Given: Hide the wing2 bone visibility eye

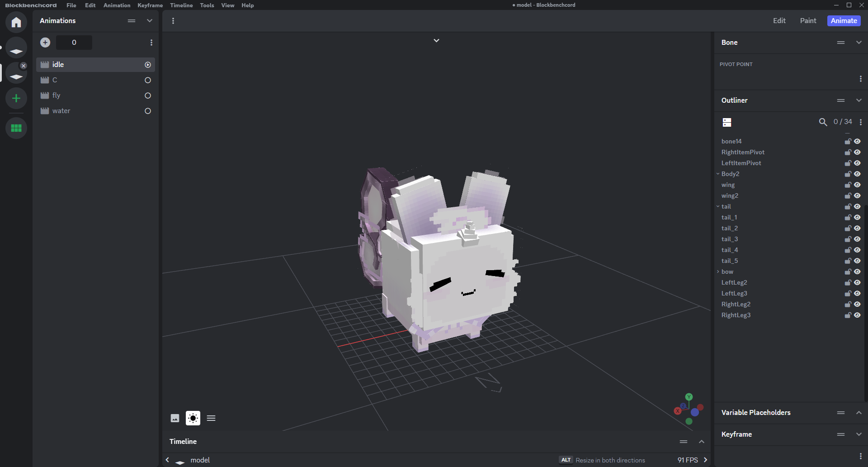Looking at the screenshot, I should pyautogui.click(x=857, y=196).
